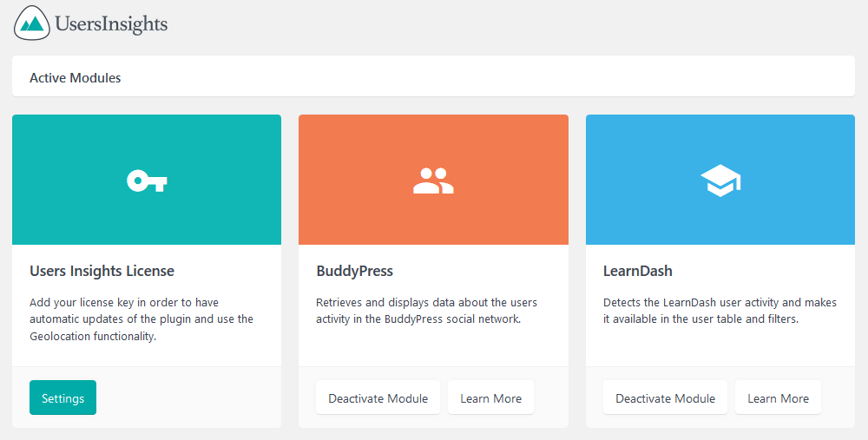Open Learn More for LearnDash
Image resolution: width=868 pixels, height=440 pixels.
(779, 397)
